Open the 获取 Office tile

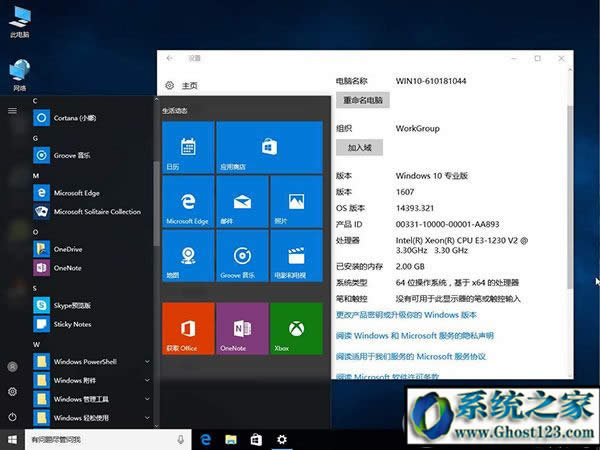click(x=187, y=329)
